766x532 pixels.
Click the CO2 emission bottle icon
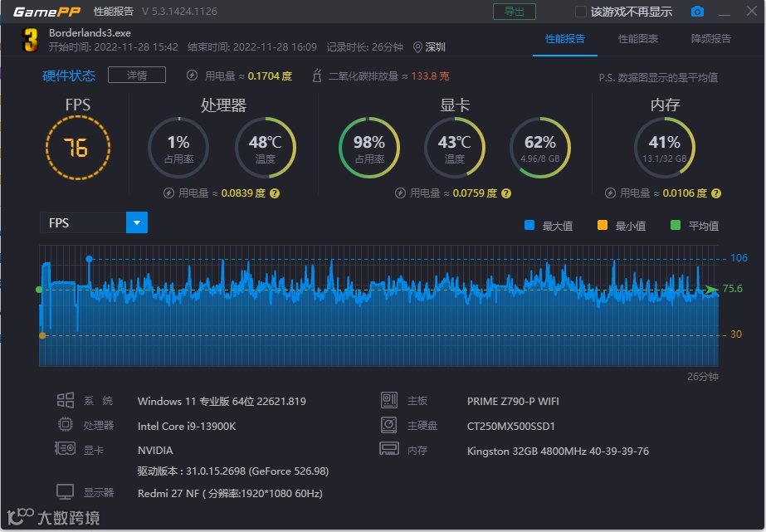coord(317,76)
